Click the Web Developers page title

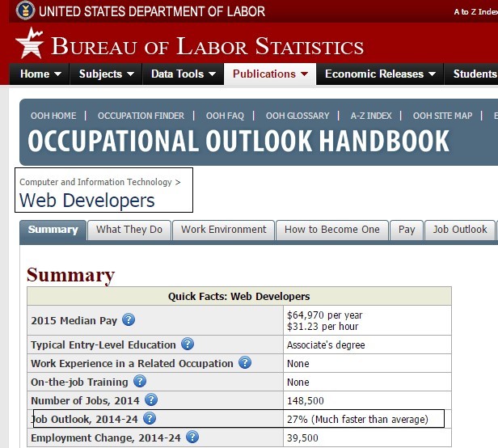pyautogui.click(x=87, y=201)
